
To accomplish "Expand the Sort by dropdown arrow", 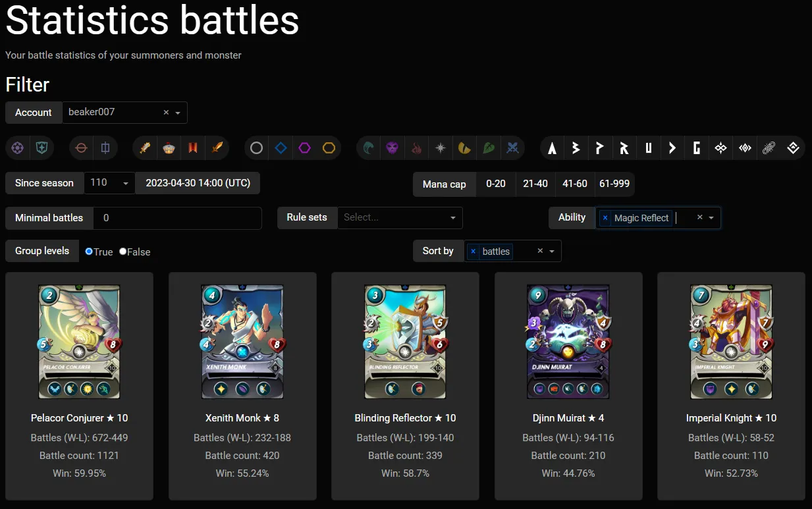I will tap(551, 251).
